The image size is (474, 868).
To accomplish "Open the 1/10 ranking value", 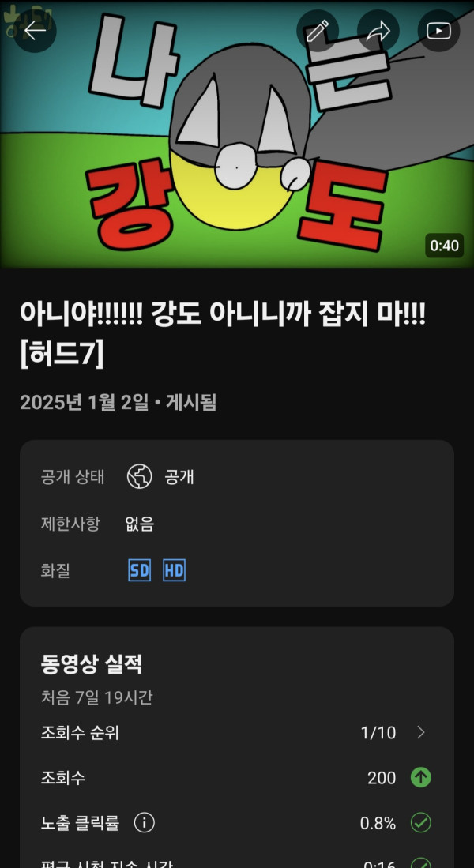I will pyautogui.click(x=378, y=733).
